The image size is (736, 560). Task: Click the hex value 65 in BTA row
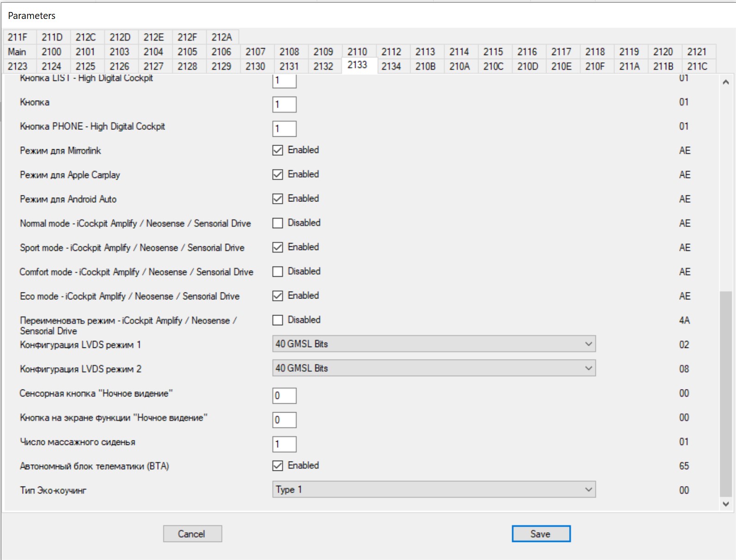point(684,466)
